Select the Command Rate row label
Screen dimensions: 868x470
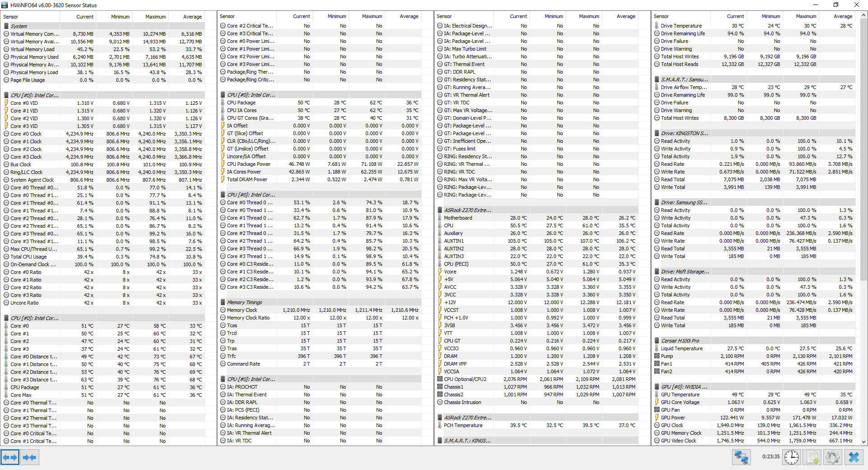[x=244, y=364]
